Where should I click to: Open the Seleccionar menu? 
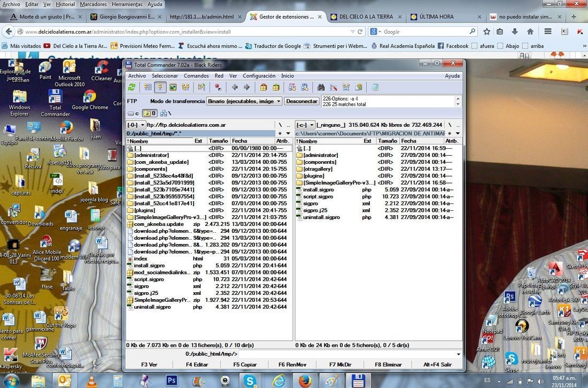click(165, 76)
